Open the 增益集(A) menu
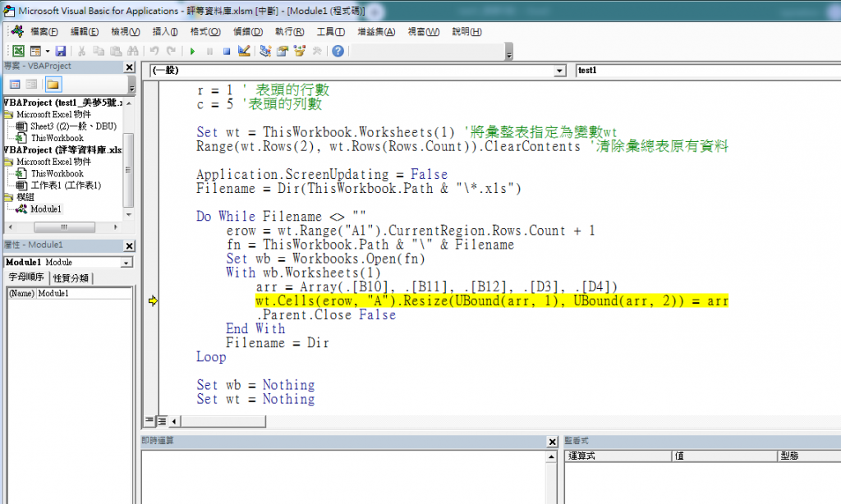This screenshot has height=504, width=841. click(x=376, y=32)
